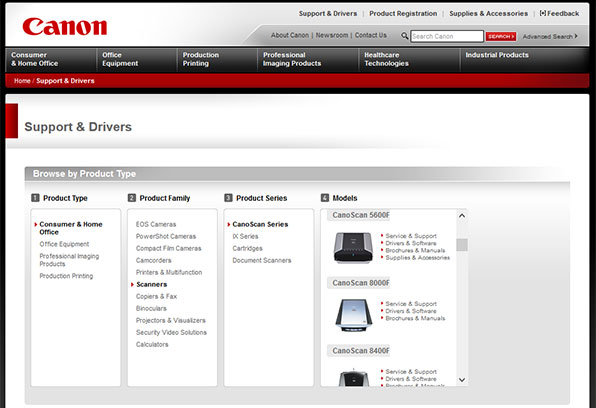596x408 pixels.
Task: Go to Support & Drivers top link
Action: click(328, 13)
